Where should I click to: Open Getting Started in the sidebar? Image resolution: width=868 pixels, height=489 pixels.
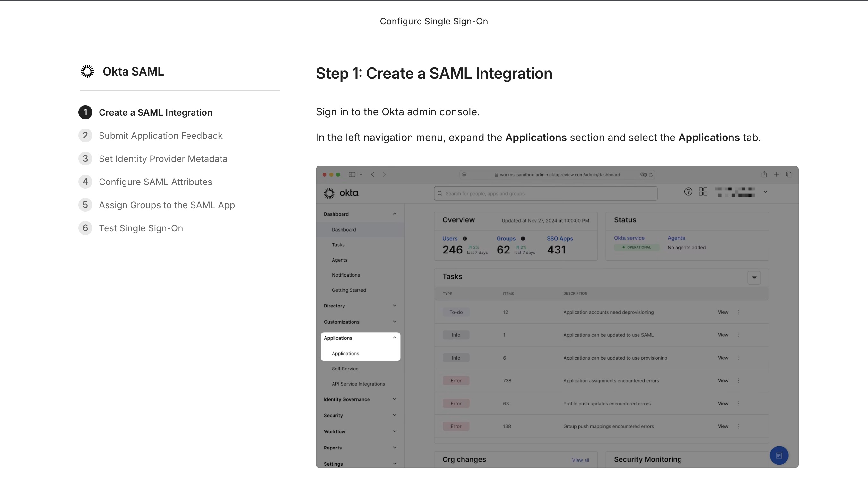[349, 290]
